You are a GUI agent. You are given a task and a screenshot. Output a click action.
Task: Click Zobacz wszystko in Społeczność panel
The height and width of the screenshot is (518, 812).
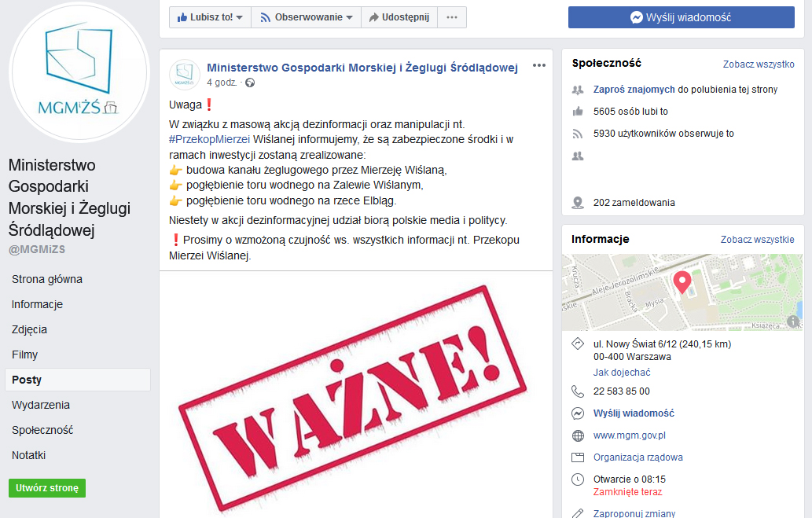pos(758,64)
